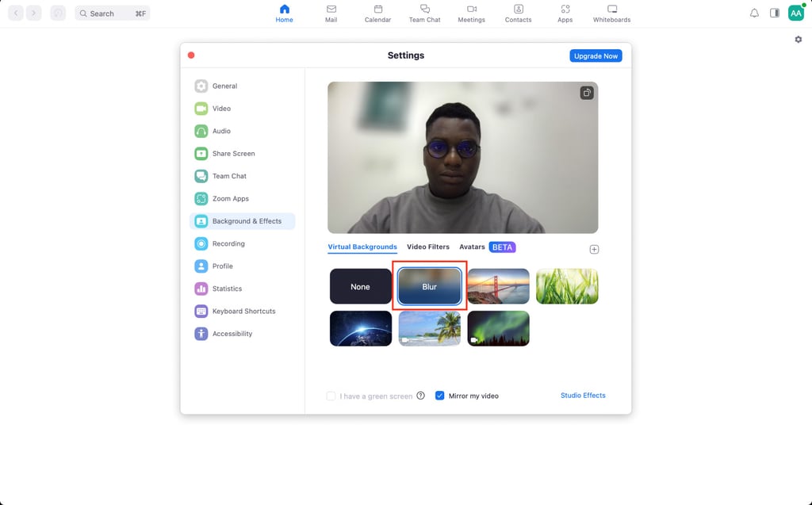Select Video in settings sidebar
The image size is (812, 505).
pyautogui.click(x=243, y=109)
